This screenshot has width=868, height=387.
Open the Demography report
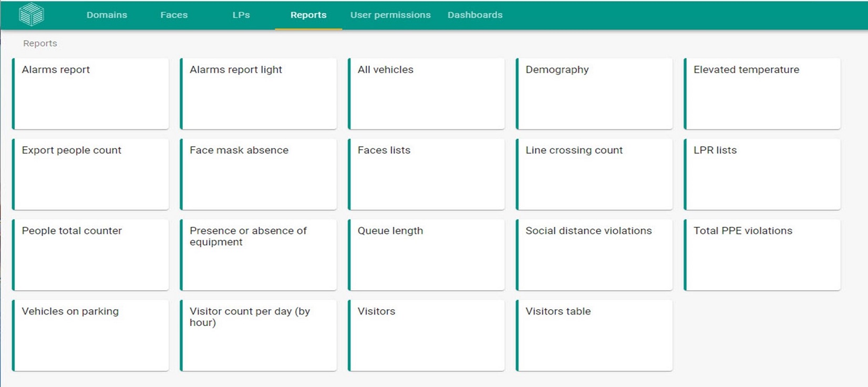click(594, 94)
